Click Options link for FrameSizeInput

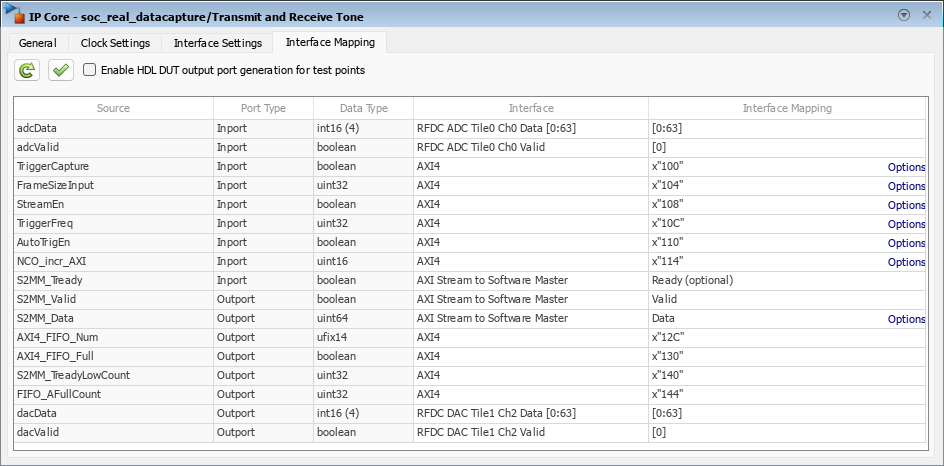pyautogui.click(x=906, y=186)
